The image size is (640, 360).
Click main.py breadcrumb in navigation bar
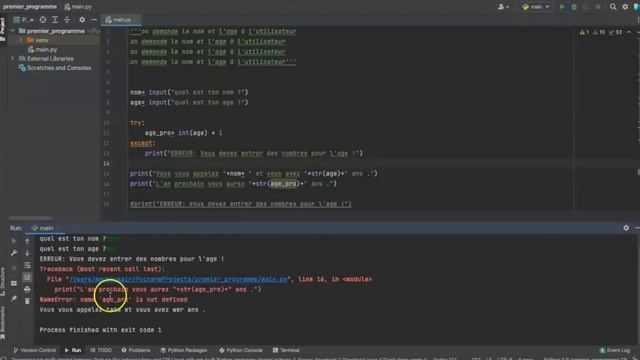[78, 7]
